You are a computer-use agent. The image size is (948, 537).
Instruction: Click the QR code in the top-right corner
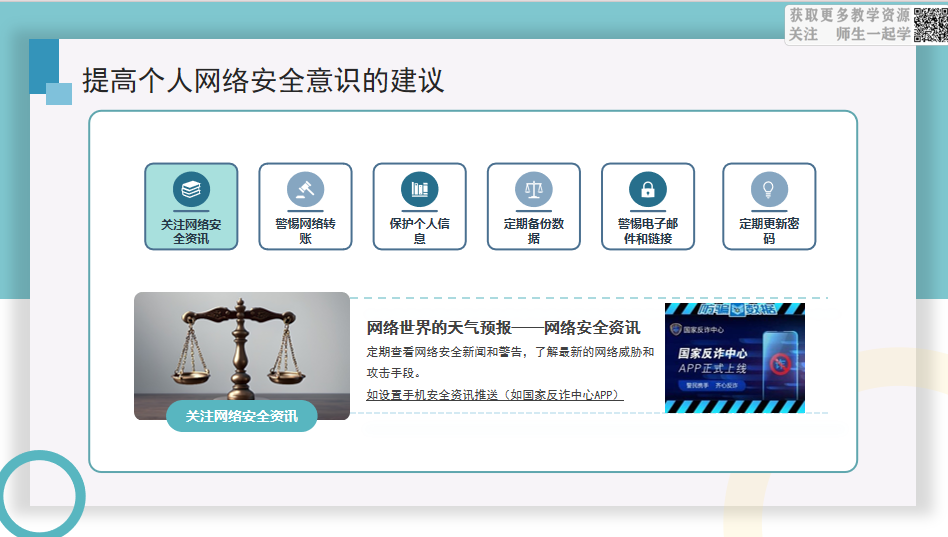(930, 24)
